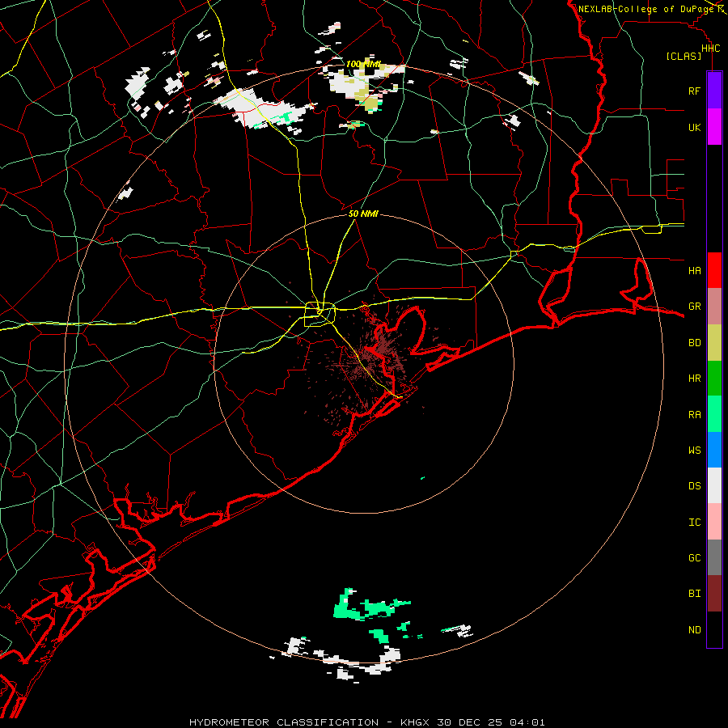Click the HR legend label

[694, 379]
